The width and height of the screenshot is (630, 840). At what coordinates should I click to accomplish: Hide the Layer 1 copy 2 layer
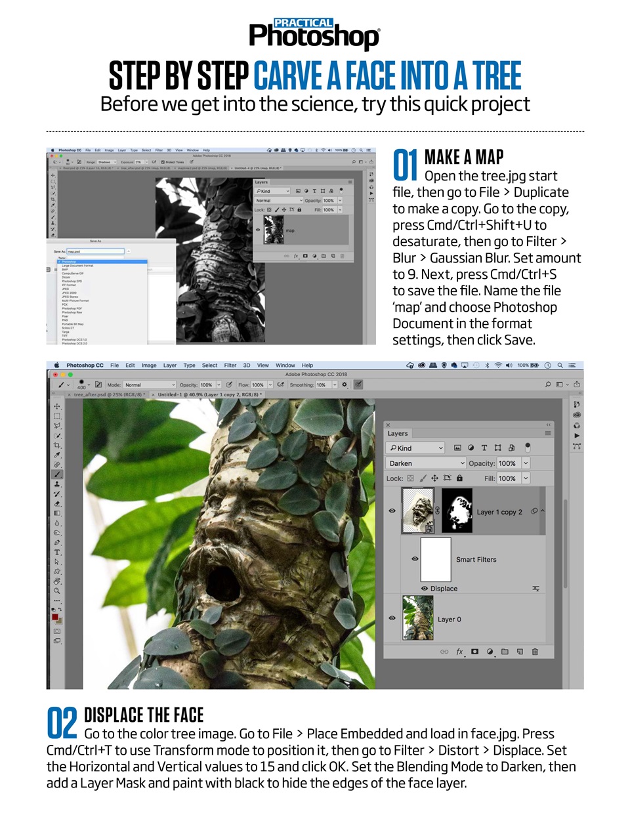[x=392, y=511]
